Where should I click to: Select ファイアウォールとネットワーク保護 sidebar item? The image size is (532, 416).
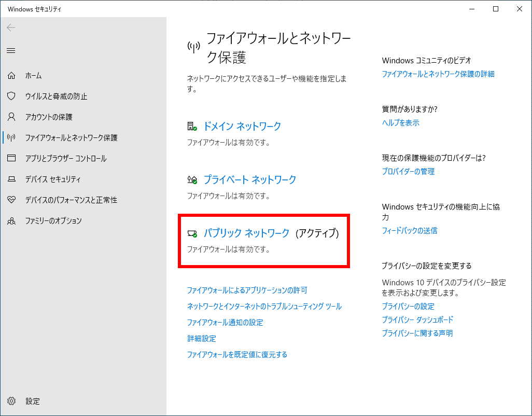pos(71,138)
